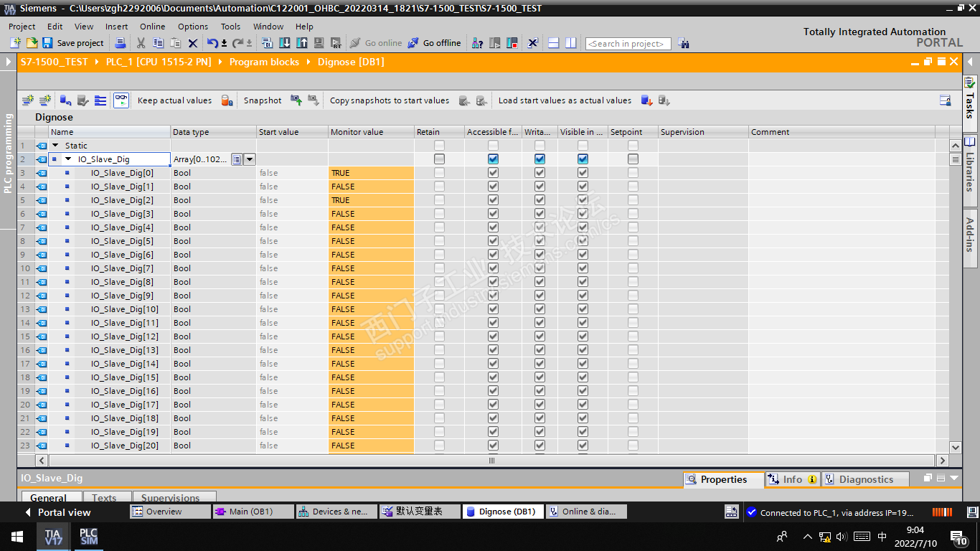
Task: Click the Go offline button
Action: coord(434,43)
